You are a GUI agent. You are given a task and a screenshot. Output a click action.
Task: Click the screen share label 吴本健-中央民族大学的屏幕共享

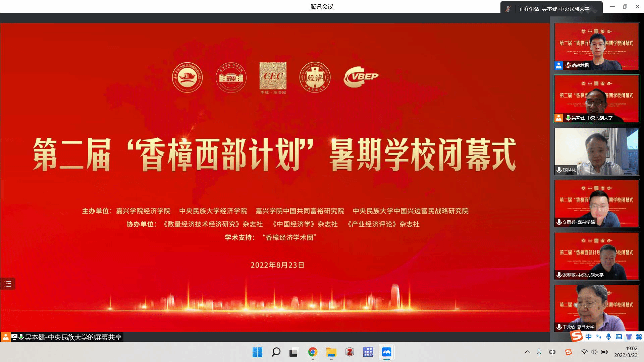coord(73,337)
